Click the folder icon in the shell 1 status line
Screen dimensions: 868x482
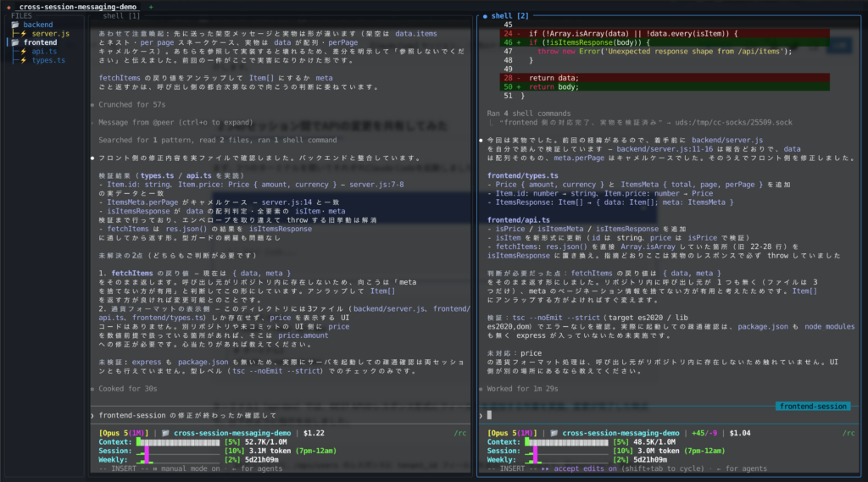pyautogui.click(x=165, y=434)
